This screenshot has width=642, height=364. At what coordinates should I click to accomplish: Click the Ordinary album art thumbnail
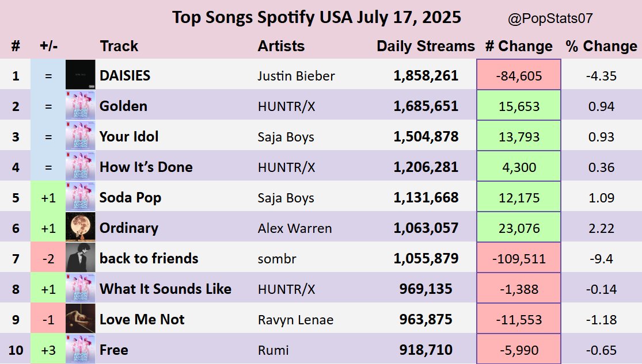point(80,228)
